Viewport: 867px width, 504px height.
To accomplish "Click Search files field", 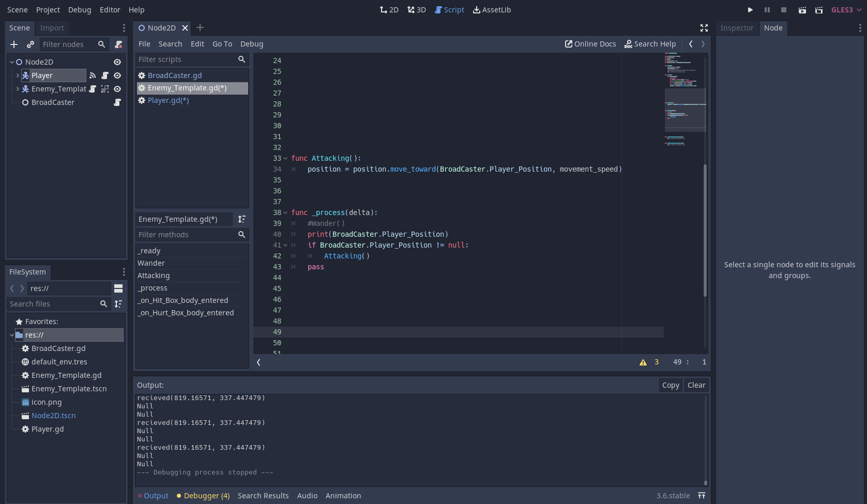I will [x=59, y=304].
